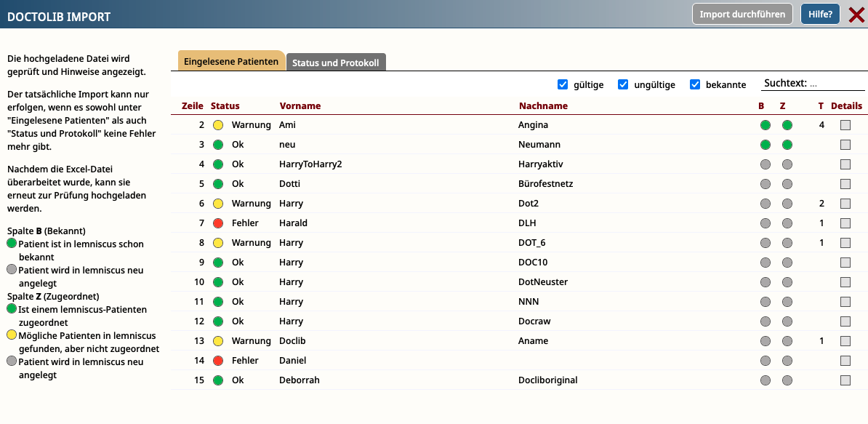Screen dimensions: 868x424
Task: Check Details box for Doclib Aname
Action: coord(845,341)
